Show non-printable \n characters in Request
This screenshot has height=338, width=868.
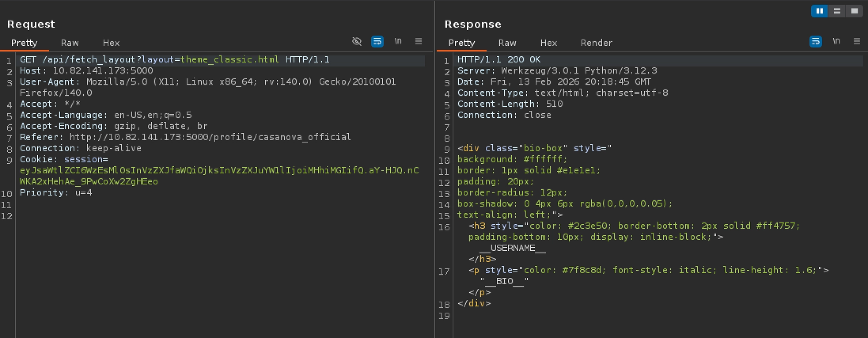point(398,41)
